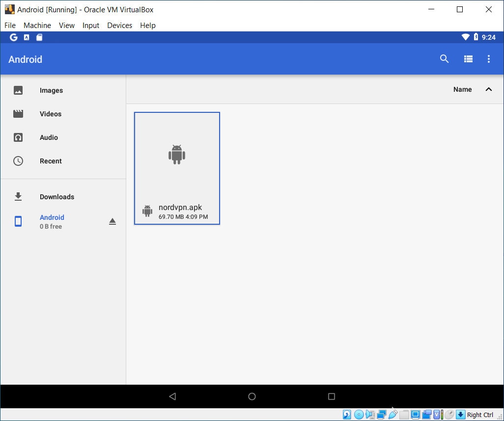Open Recent files via the clock icon
Viewport: 504px width, 421px height.
(x=18, y=161)
